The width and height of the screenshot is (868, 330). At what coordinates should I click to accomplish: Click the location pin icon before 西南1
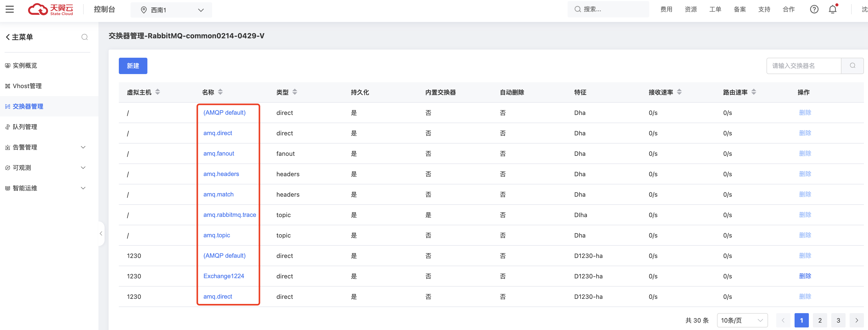point(144,10)
